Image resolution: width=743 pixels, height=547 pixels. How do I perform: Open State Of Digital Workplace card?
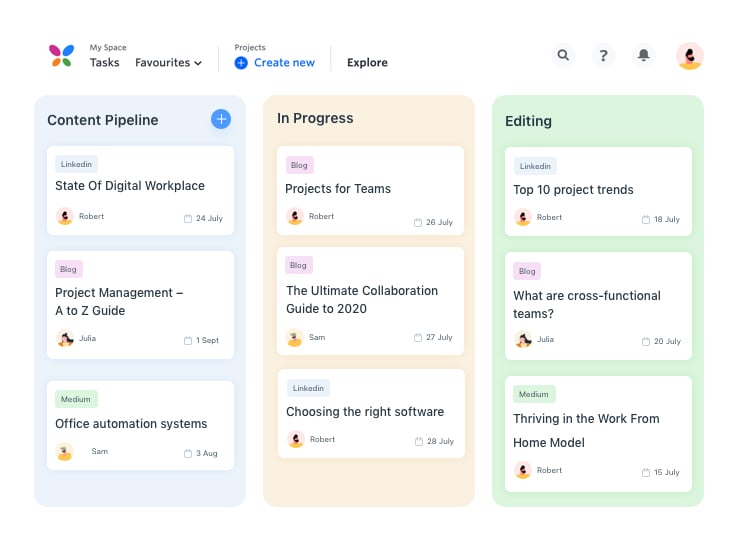pos(140,191)
